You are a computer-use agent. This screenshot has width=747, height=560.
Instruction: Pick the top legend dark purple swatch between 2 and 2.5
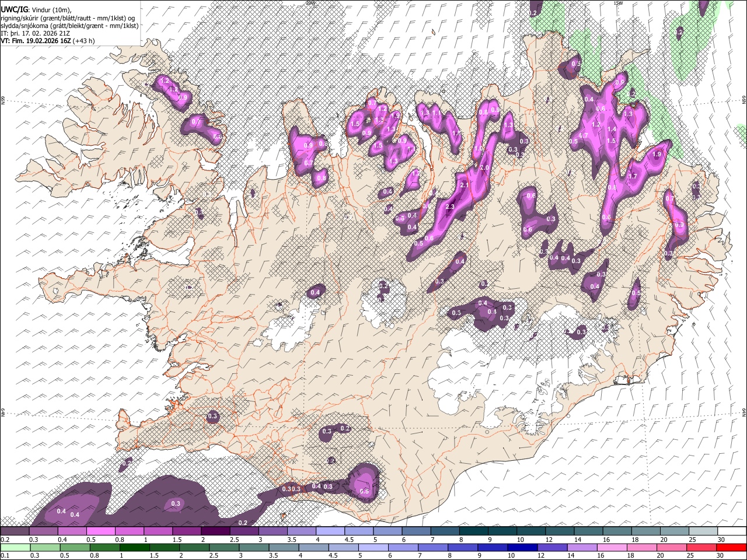pyautogui.click(x=215, y=531)
